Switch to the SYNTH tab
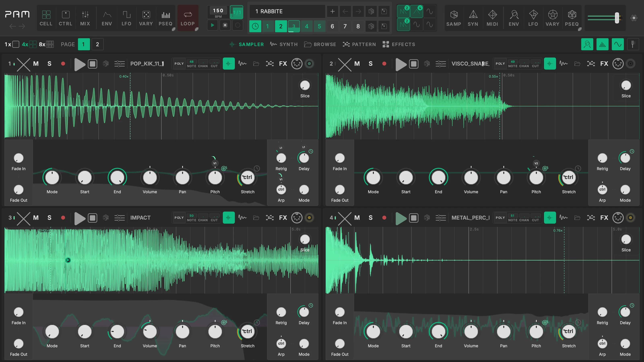Screen dimensions: 644x362 284,44
